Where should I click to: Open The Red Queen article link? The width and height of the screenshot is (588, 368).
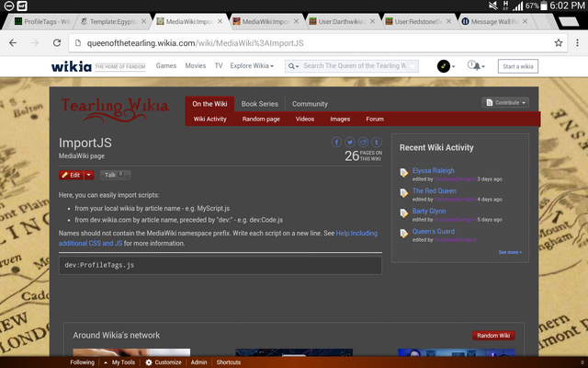(435, 190)
